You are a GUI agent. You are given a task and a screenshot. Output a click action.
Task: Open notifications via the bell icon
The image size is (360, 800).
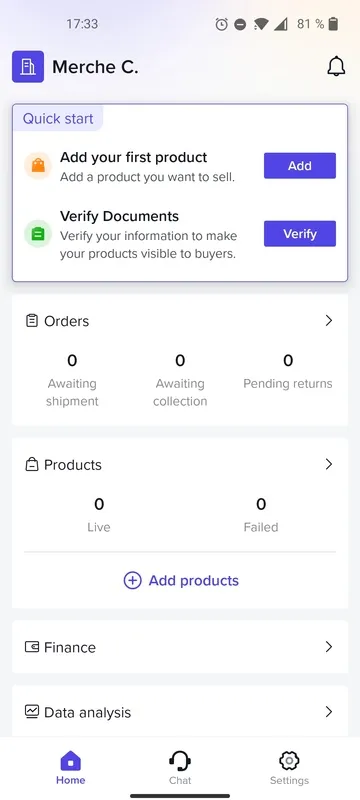[x=336, y=67]
